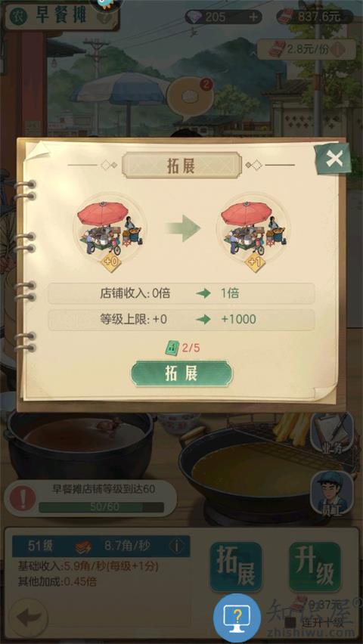This screenshot has width=363, height=644.
Task: Tap the back arrow icon
Action: click(x=28, y=618)
